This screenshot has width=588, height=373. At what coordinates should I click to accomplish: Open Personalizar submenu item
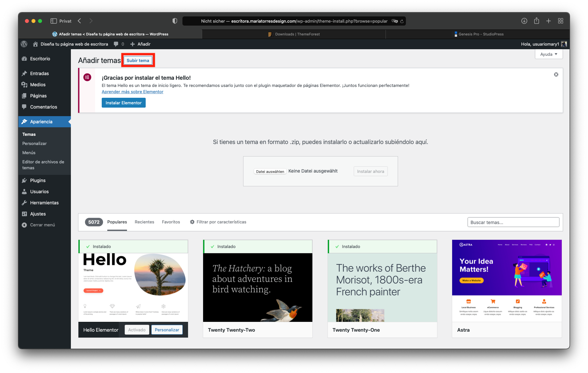click(34, 143)
